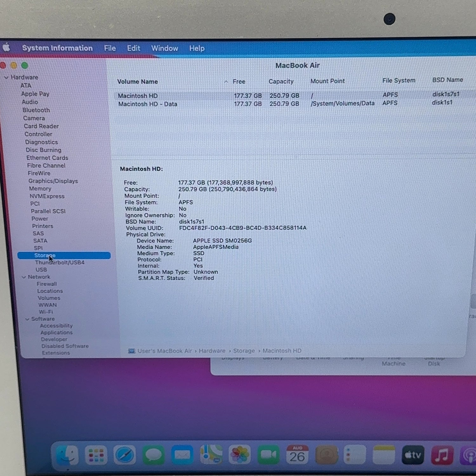The width and height of the screenshot is (476, 476).
Task: Select the Macintosh HD volume row
Action: point(294,95)
